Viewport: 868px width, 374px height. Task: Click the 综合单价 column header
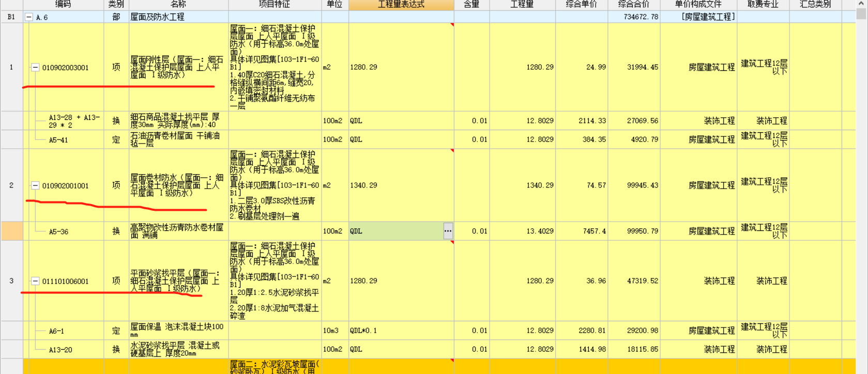pyautogui.click(x=581, y=5)
